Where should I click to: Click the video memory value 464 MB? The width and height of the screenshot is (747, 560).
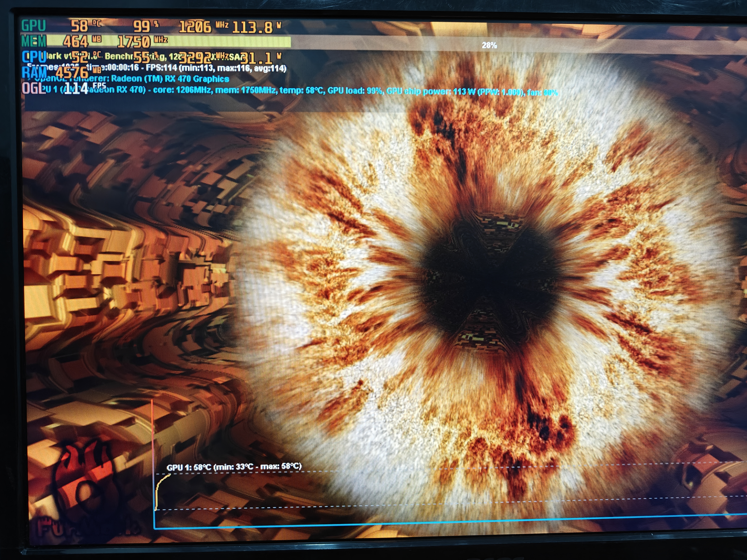click(82, 42)
